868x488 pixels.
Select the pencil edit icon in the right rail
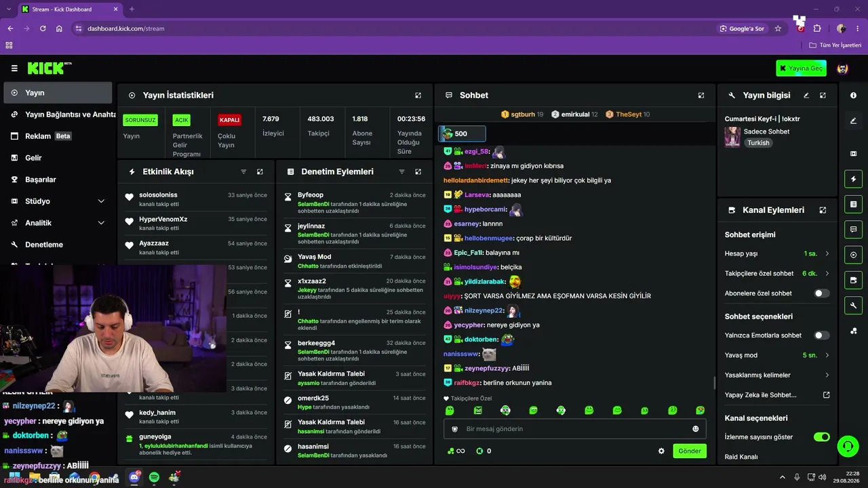tap(853, 121)
